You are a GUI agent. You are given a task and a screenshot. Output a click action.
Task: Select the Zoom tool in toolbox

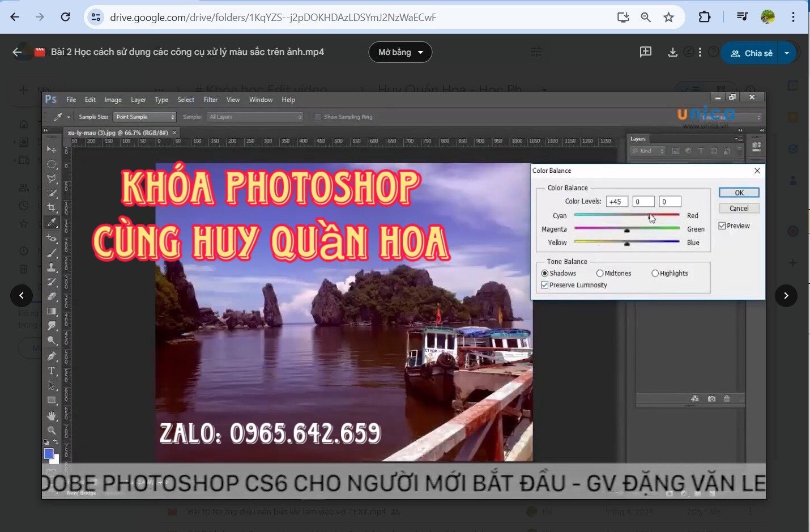pos(52,430)
